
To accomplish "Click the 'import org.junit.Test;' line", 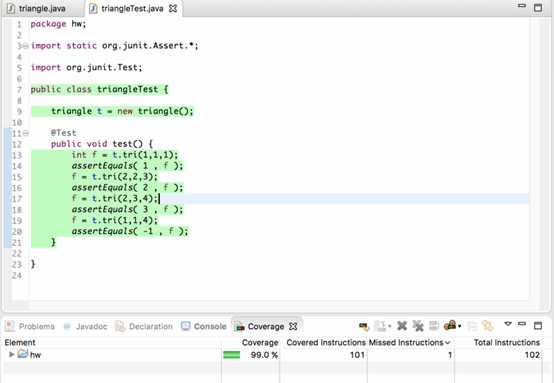I will pyautogui.click(x=87, y=67).
